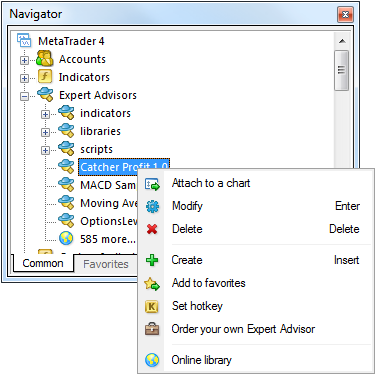Image resolution: width=377 pixels, height=376 pixels.
Task: Click the globe Online library icon
Action: pos(152,360)
